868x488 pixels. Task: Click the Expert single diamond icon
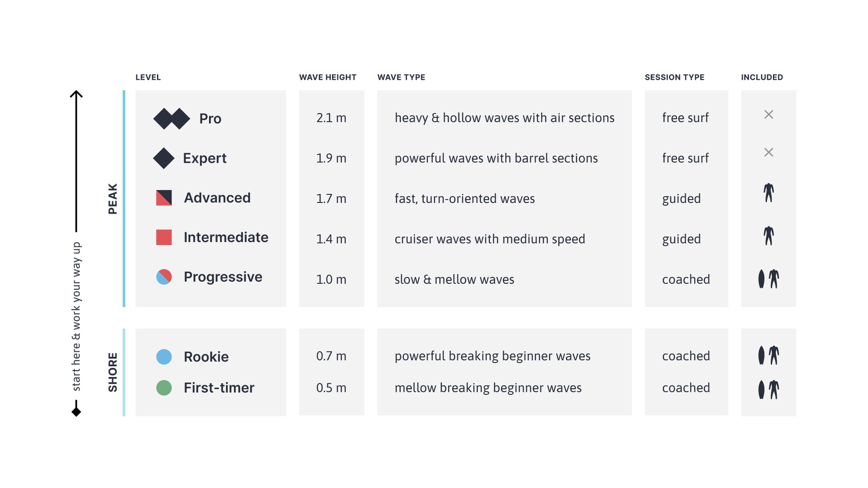click(x=164, y=158)
